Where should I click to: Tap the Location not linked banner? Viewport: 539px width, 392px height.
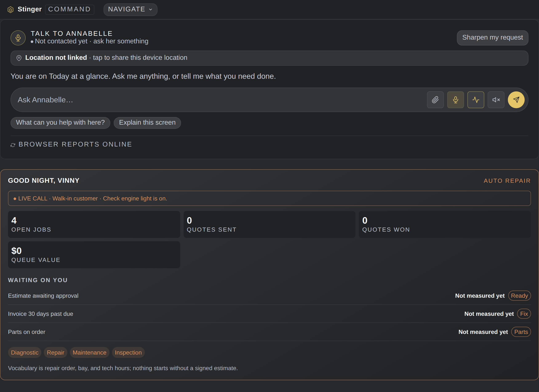tap(269, 58)
